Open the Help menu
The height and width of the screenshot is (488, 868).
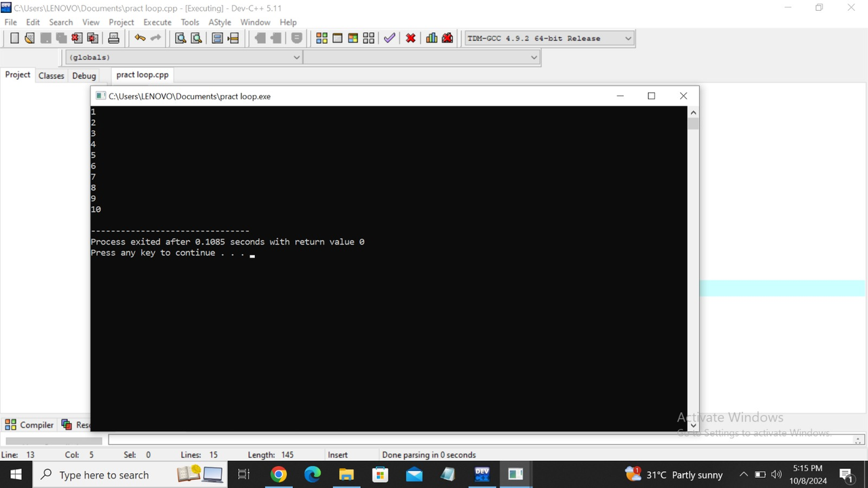point(288,22)
